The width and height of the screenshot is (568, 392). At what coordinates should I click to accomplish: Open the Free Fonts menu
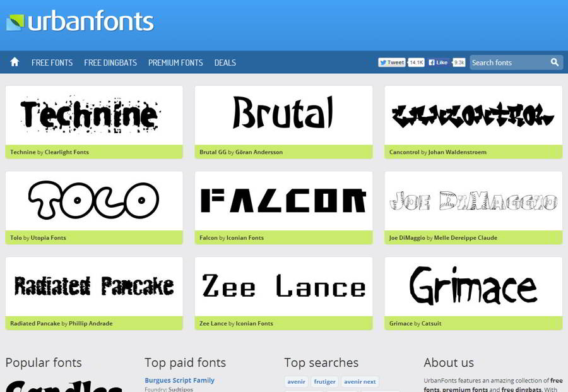tap(52, 62)
